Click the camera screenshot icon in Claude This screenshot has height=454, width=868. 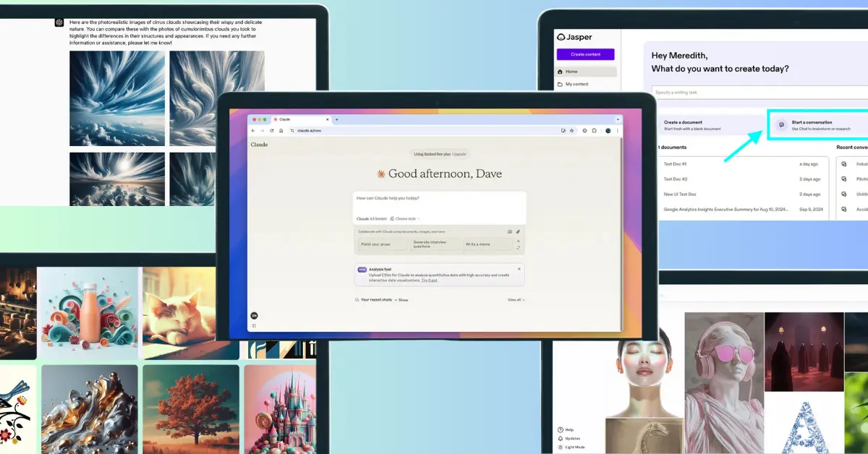point(510,232)
